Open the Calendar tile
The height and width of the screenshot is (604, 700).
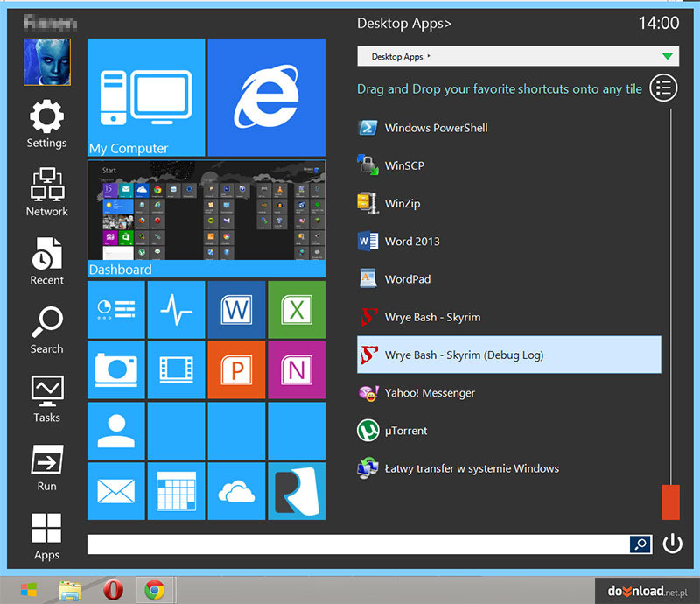coord(177,491)
